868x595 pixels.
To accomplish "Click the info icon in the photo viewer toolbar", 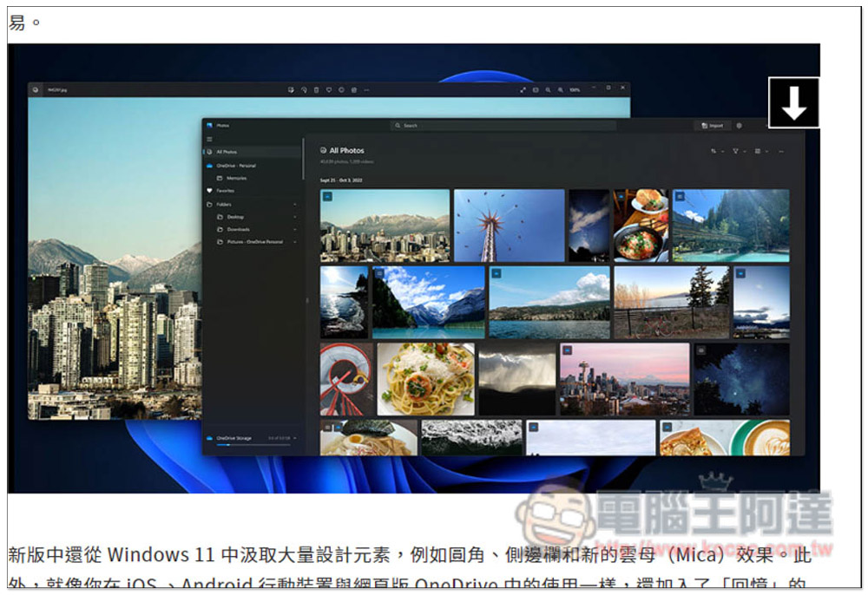I will tap(341, 89).
